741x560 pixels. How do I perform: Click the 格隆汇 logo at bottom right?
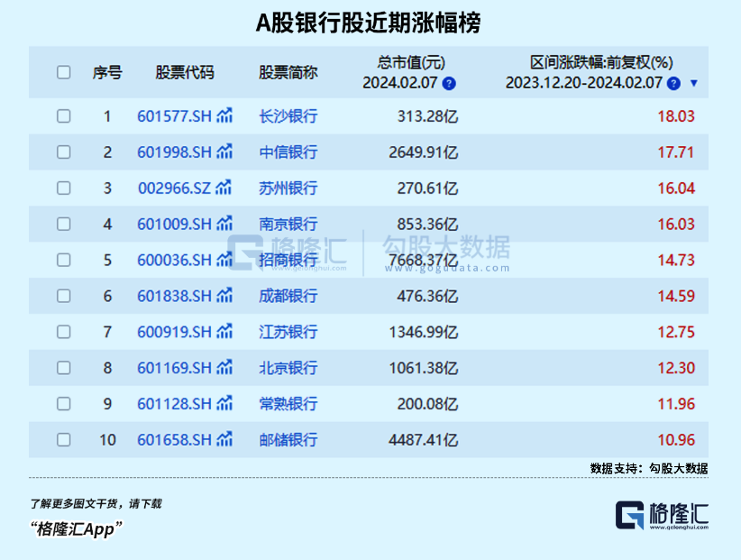pos(663,515)
